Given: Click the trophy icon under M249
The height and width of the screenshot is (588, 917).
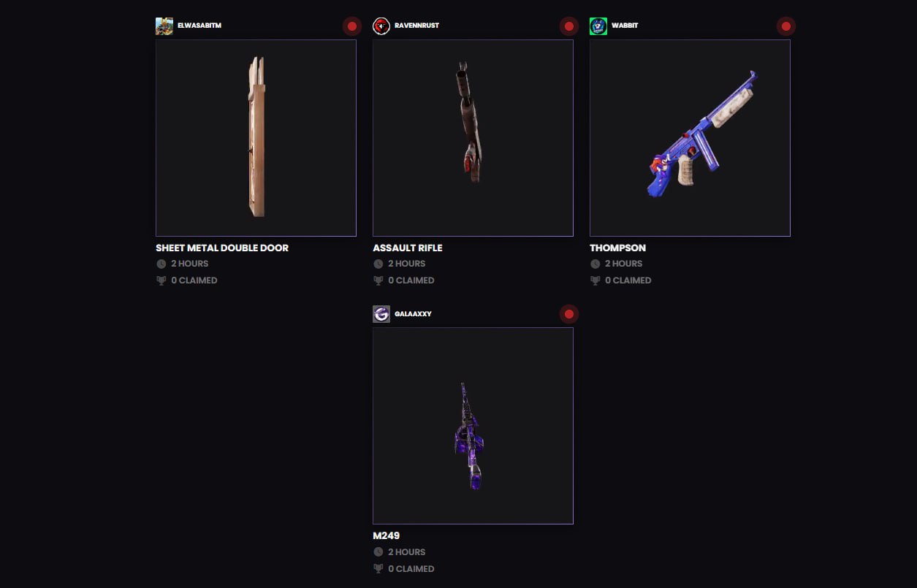Looking at the screenshot, I should (378, 568).
